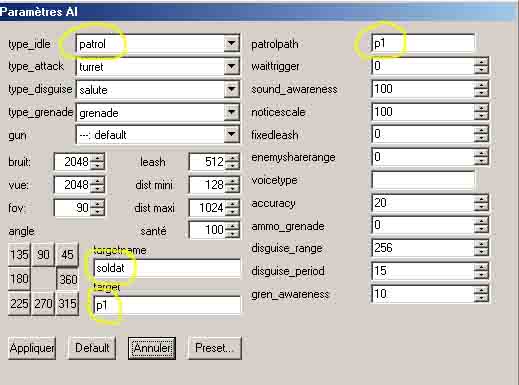Set angle to 135
The width and height of the screenshot is (519, 385).
coord(19,255)
